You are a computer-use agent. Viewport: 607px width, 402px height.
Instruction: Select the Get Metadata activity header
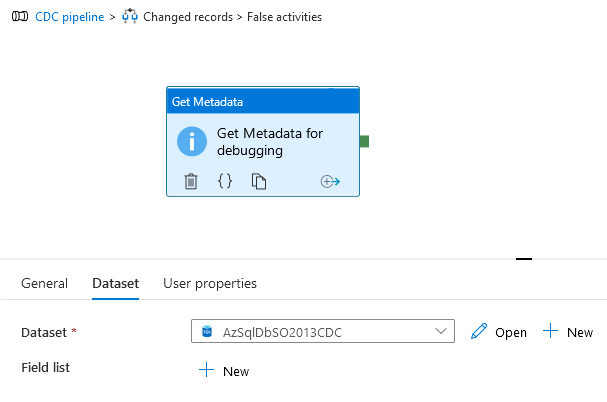[262, 101]
